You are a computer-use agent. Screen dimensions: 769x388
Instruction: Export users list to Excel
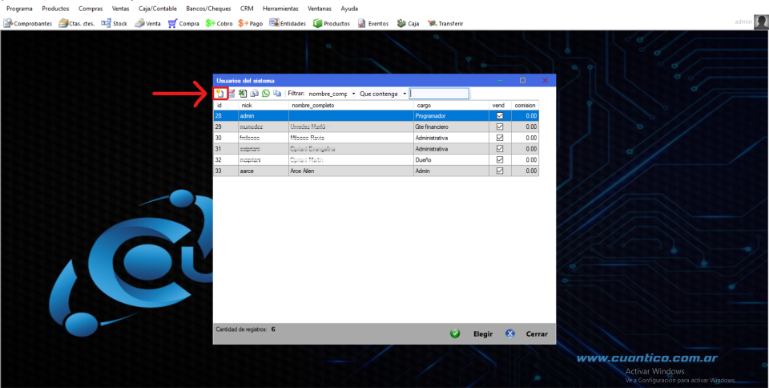coord(243,94)
